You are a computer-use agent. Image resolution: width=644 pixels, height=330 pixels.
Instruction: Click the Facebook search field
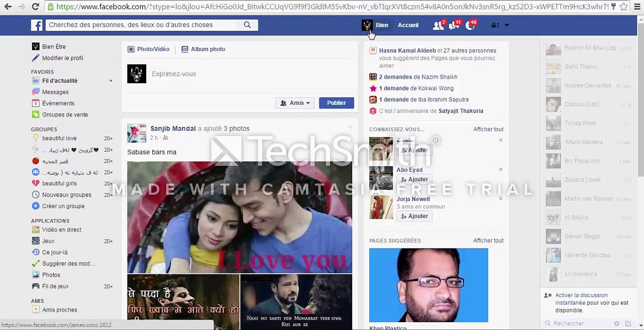(141, 25)
